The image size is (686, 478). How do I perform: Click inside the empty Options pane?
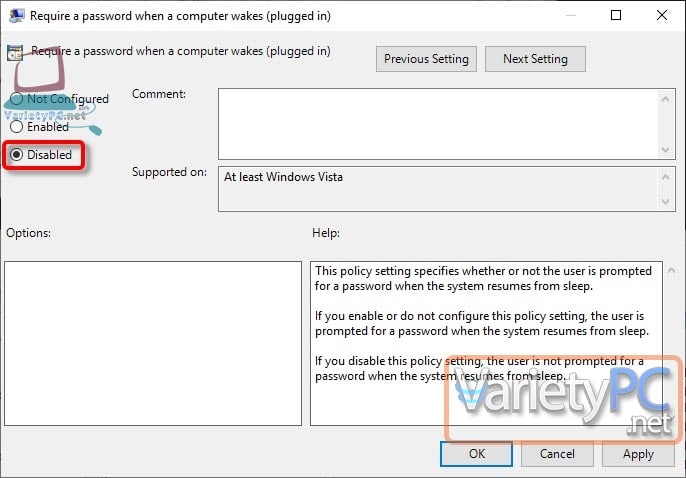point(152,343)
